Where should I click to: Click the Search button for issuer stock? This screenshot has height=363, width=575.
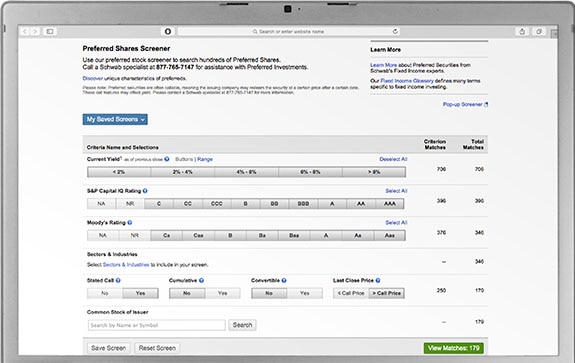click(x=242, y=325)
